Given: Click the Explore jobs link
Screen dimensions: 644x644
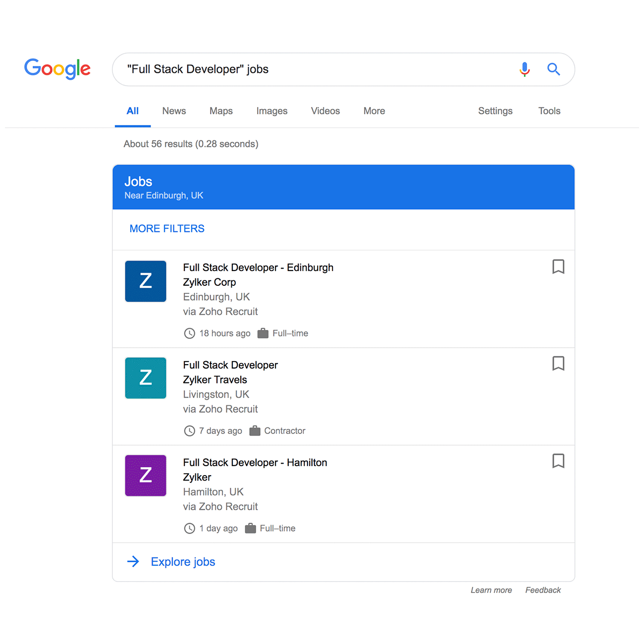Looking at the screenshot, I should pyautogui.click(x=183, y=562).
